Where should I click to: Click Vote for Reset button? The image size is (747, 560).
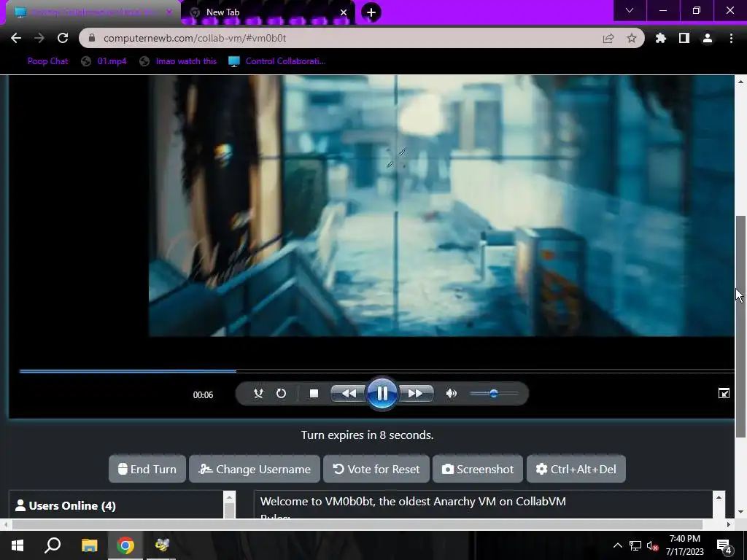(376, 469)
